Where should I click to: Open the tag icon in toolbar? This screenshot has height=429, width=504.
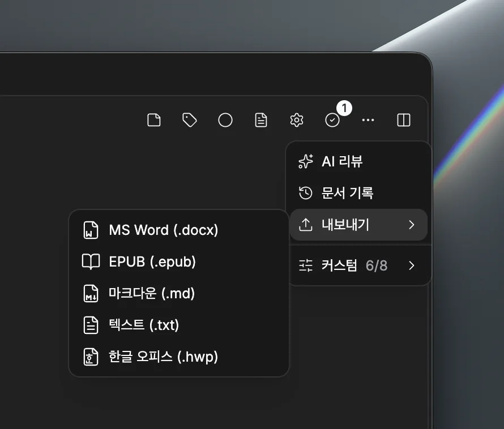190,120
